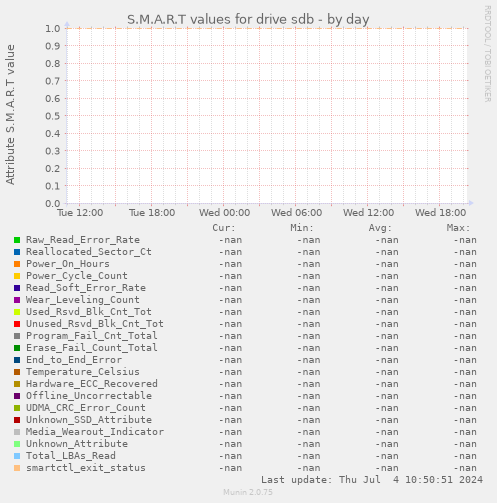Click the Max value for Power_On_Hours
The width and height of the screenshot is (497, 503).
click(x=465, y=264)
